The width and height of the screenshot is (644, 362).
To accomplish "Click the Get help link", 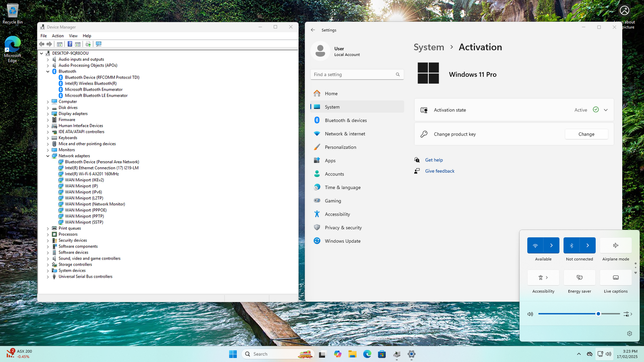I will pyautogui.click(x=434, y=160).
